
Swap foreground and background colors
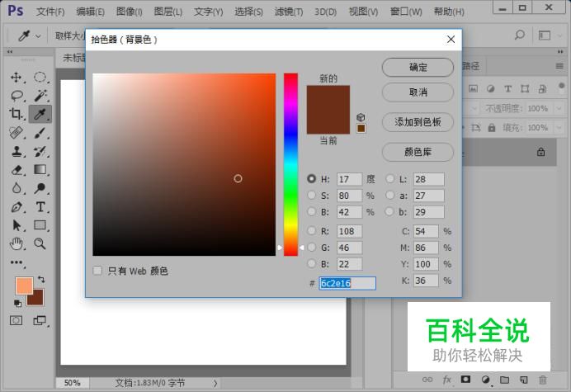pyautogui.click(x=41, y=280)
